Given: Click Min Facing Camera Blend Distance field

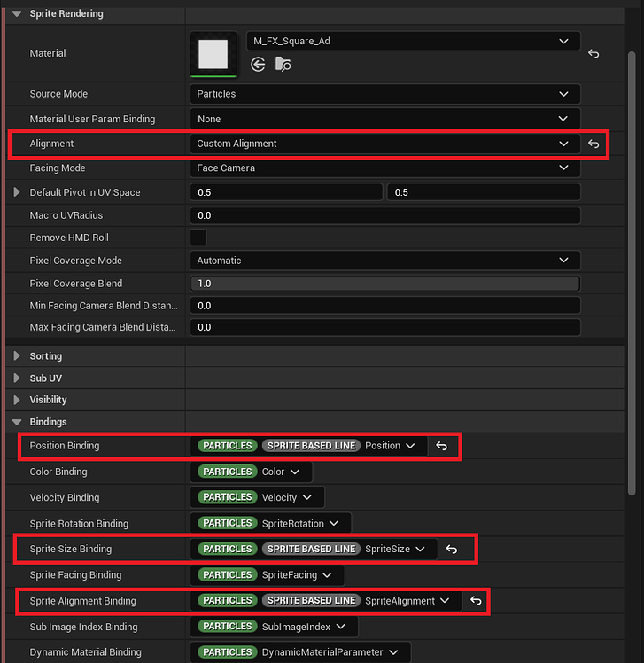Looking at the screenshot, I should 385,306.
